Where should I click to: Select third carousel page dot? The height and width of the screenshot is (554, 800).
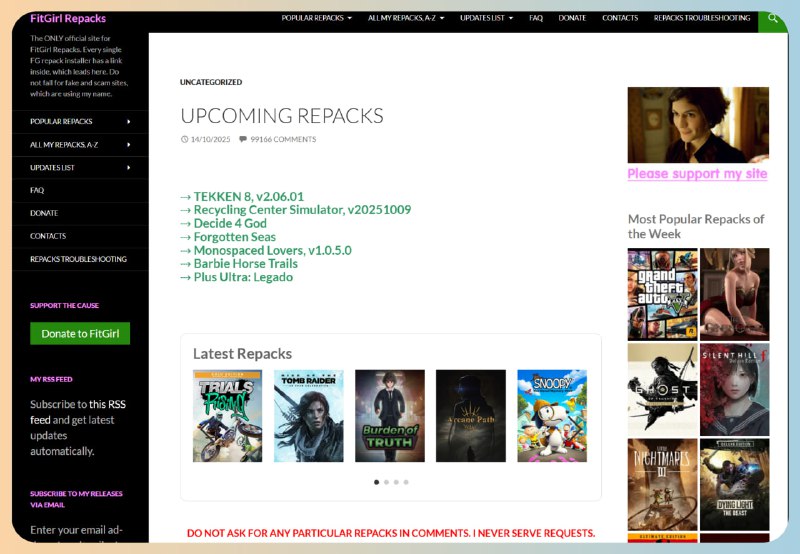coord(396,482)
